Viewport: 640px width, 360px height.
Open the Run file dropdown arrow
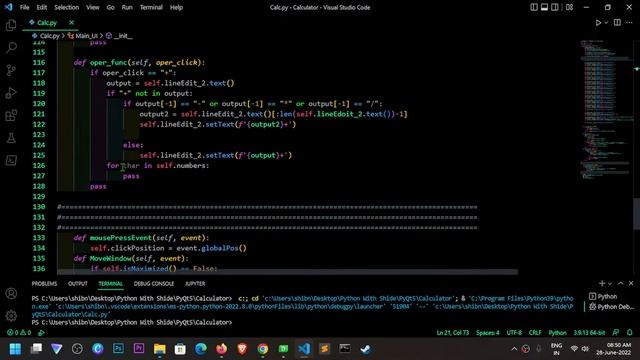pos(606,23)
